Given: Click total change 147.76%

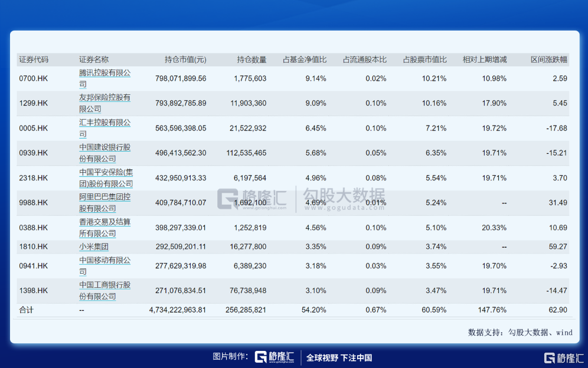Looking at the screenshot, I should (x=492, y=310).
